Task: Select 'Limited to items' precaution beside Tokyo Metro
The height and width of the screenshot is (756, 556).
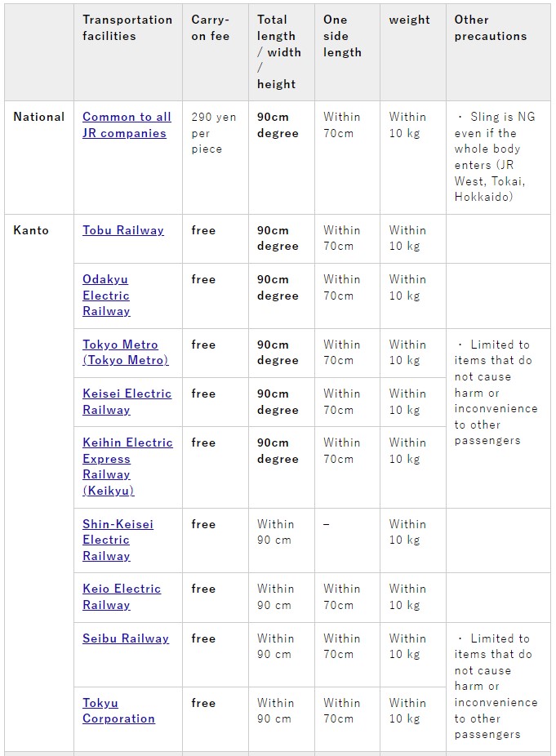Action: click(x=496, y=393)
